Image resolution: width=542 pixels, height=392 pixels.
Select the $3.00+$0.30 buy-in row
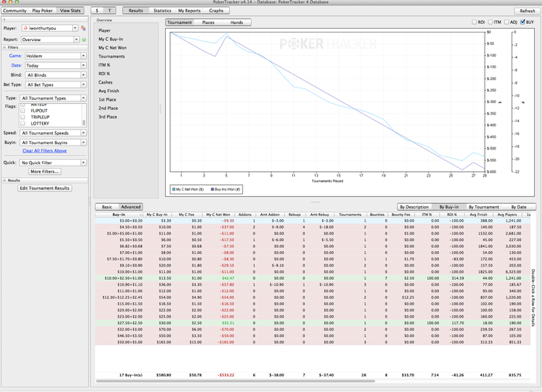click(313, 220)
